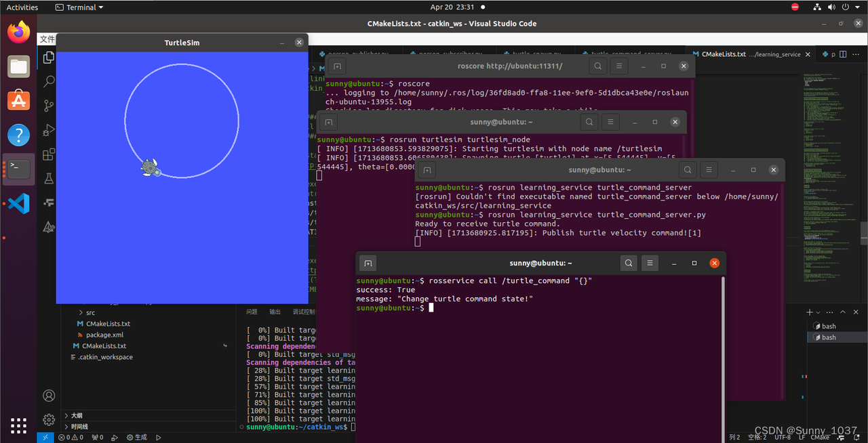Switch to Visual Studio Code via dock icon
The height and width of the screenshot is (443, 868).
[x=19, y=203]
